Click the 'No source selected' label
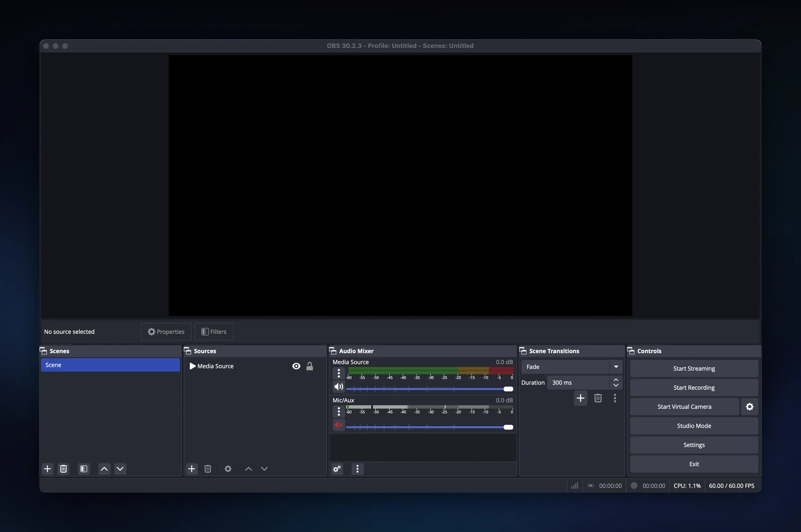The height and width of the screenshot is (532, 801). click(x=69, y=332)
